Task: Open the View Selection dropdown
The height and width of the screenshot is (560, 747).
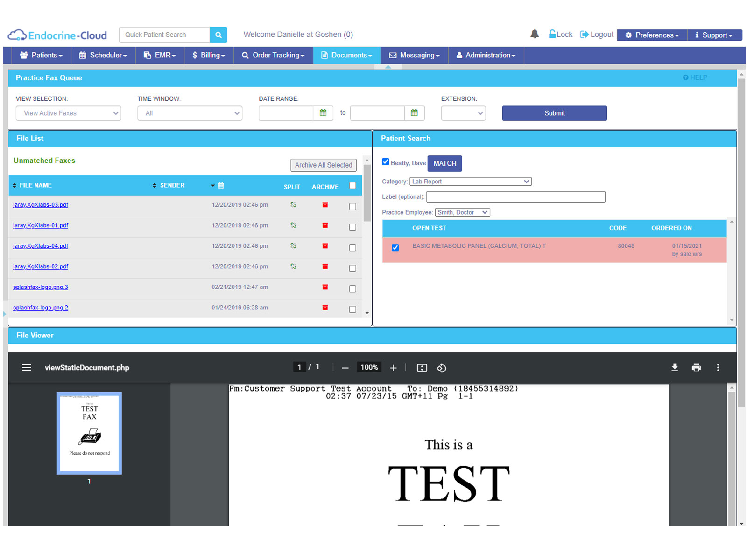Action: [69, 113]
